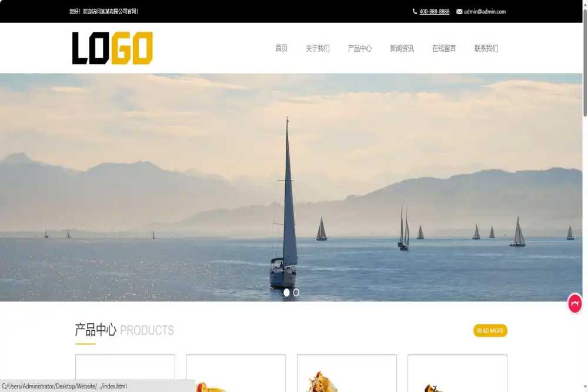This screenshot has height=392, width=588.
Task: Open the 关于我们 navigation item
Action: (x=318, y=49)
